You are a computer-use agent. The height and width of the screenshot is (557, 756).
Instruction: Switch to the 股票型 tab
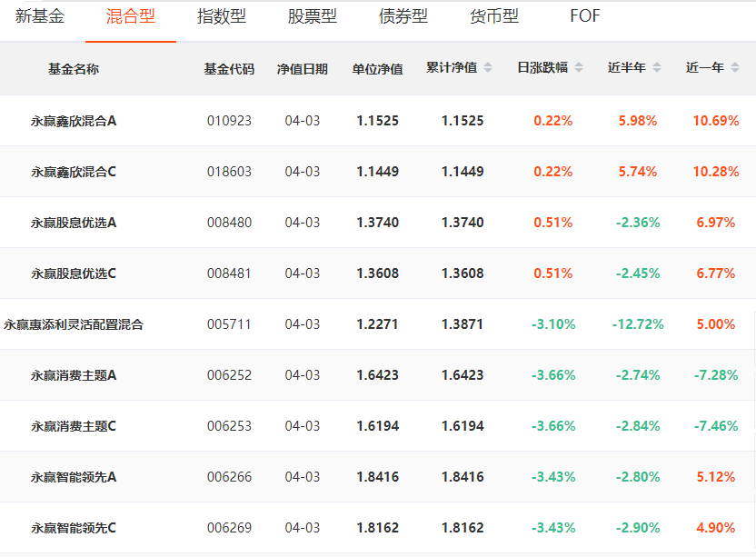tap(313, 16)
